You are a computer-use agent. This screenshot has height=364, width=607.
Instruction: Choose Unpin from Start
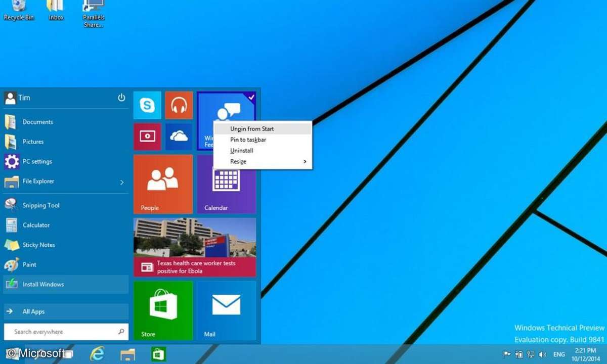click(263, 129)
